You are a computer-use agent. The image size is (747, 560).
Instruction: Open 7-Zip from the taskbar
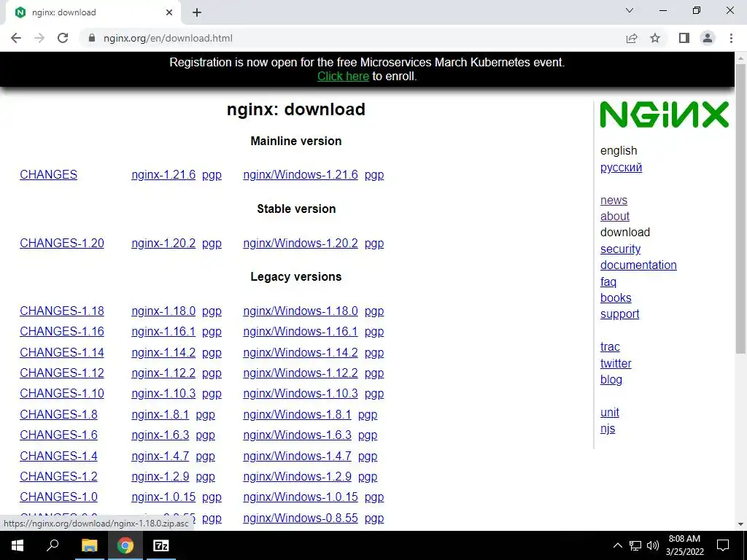[161, 545]
